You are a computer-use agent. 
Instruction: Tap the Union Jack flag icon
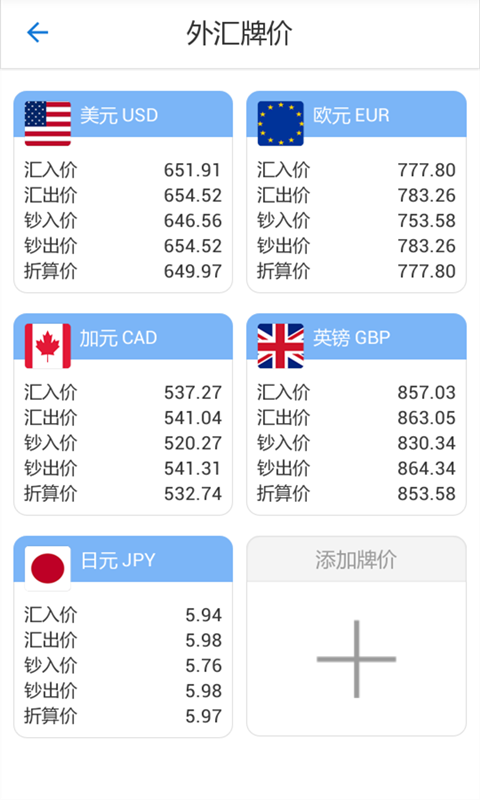[x=281, y=346]
